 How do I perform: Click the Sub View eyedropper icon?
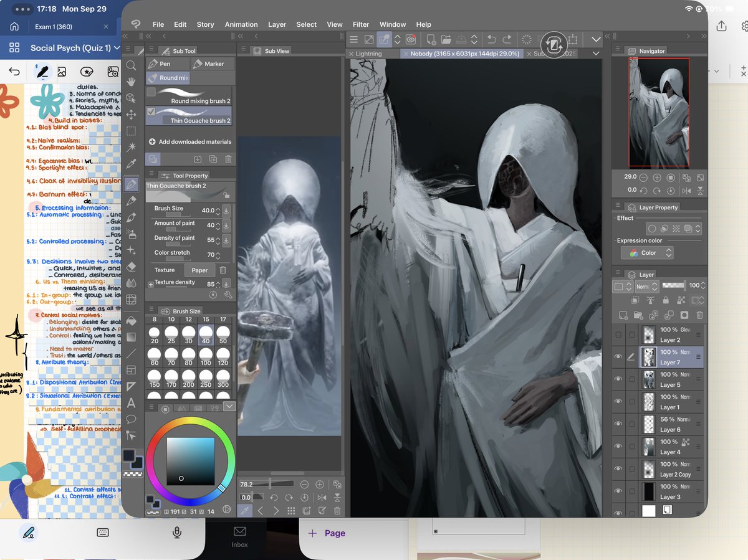[x=245, y=511]
